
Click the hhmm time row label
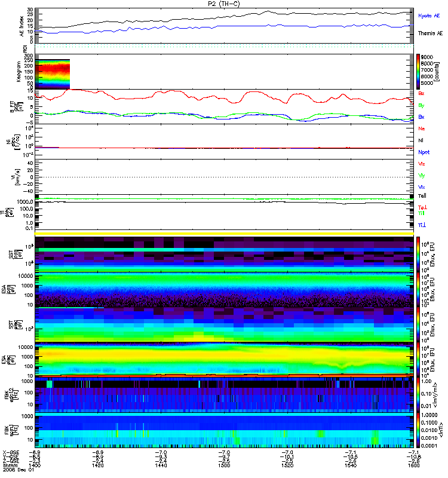[x=9, y=465]
